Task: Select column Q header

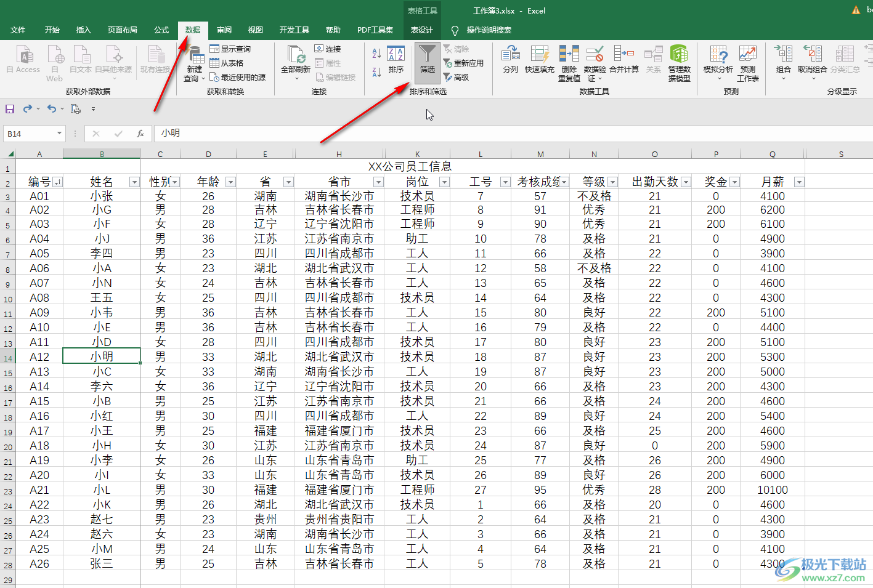Action: (x=773, y=154)
